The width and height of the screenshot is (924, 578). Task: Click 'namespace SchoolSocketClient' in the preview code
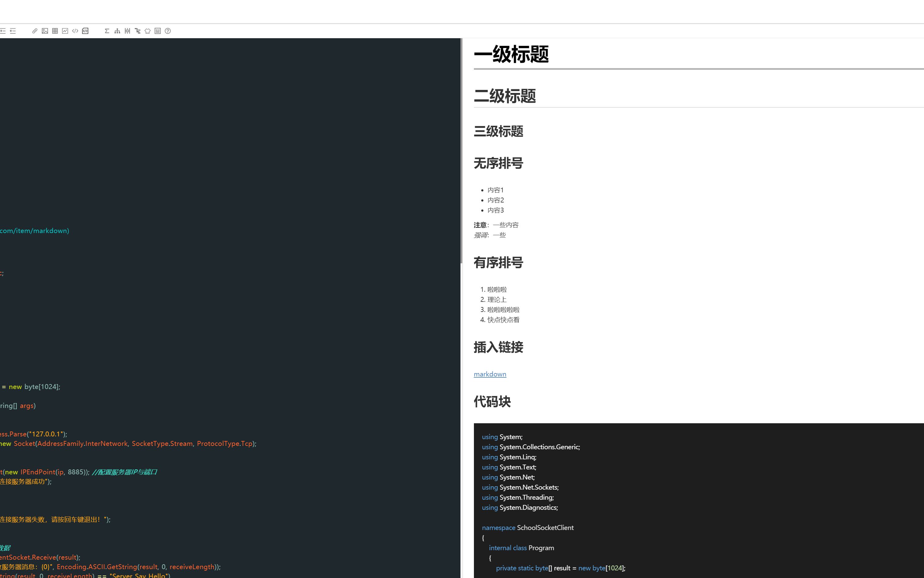point(528,528)
